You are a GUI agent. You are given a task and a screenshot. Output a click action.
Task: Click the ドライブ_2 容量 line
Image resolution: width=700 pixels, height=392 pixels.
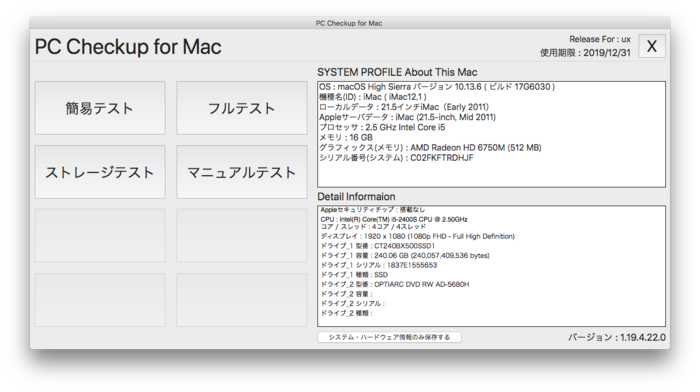point(346,294)
